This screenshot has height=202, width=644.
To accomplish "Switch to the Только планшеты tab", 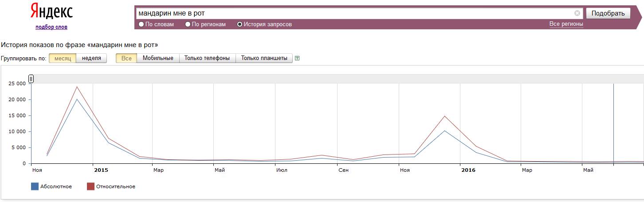I will coord(264,58).
